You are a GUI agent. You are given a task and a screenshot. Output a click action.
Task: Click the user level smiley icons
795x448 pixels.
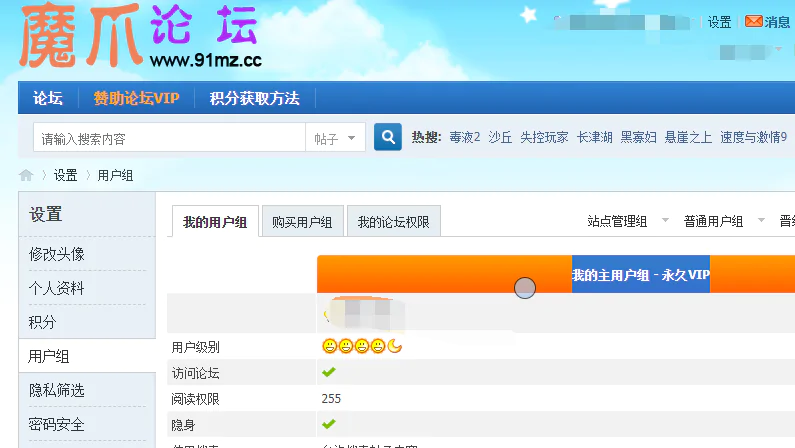point(362,347)
